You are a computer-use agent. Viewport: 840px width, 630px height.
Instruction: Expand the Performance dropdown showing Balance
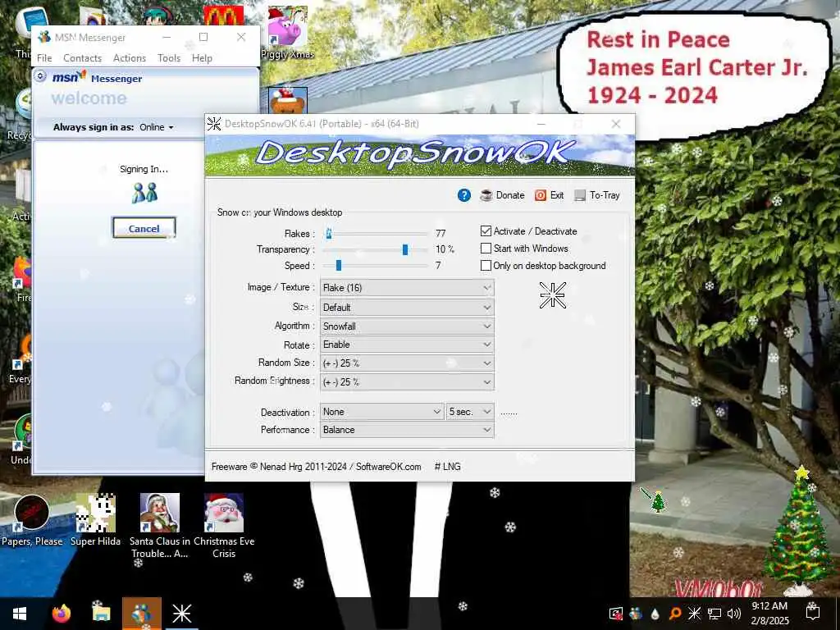pyautogui.click(x=407, y=430)
